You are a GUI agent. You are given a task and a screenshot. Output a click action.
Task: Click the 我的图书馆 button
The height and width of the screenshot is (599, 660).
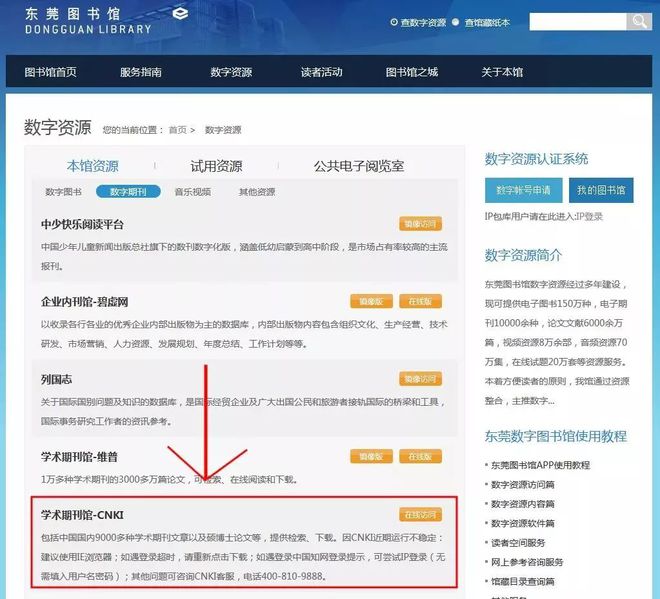(x=601, y=190)
